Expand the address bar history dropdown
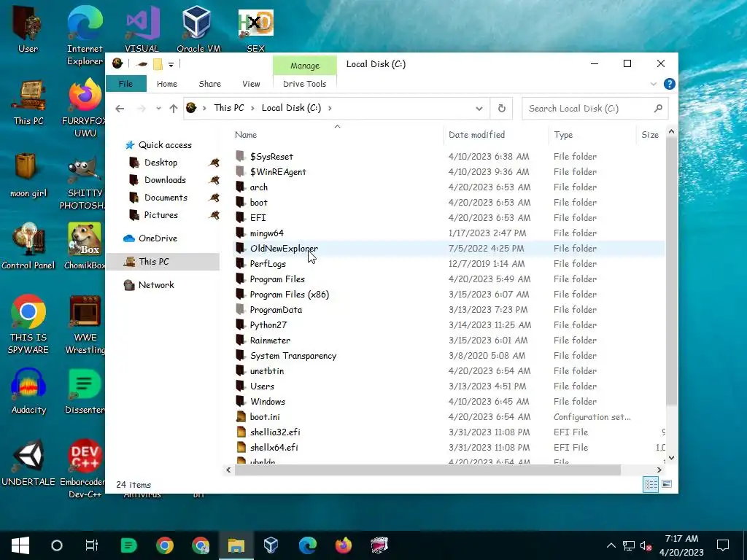This screenshot has height=560, width=747. [x=479, y=109]
